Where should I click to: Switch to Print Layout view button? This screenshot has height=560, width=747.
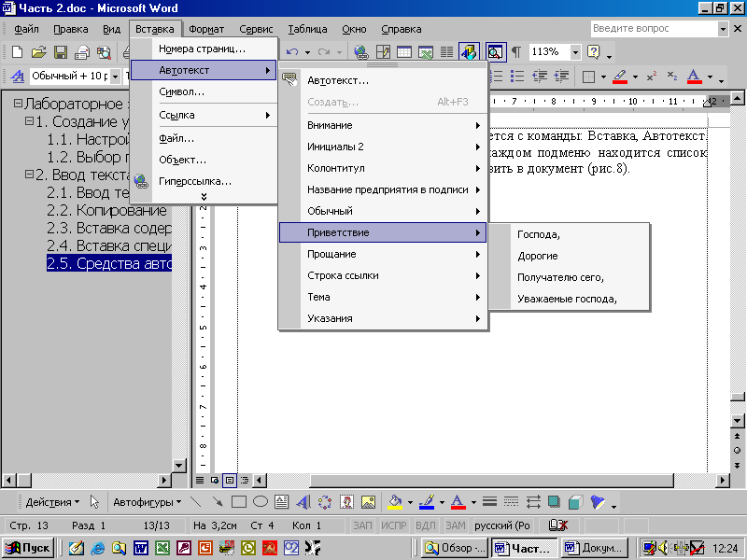(230, 480)
